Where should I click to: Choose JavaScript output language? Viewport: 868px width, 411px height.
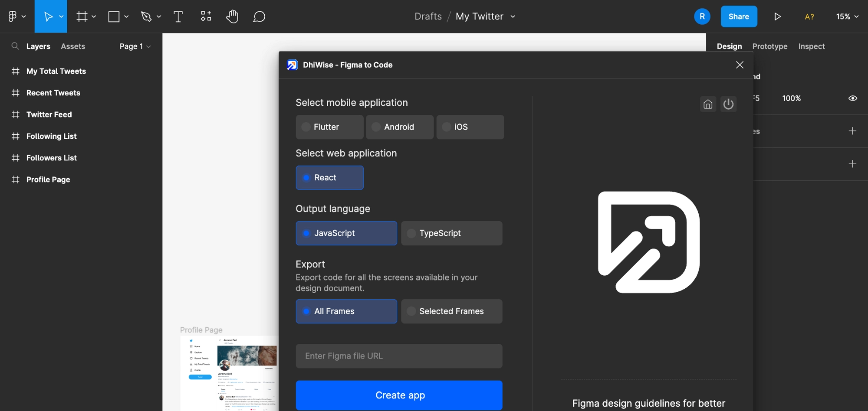click(346, 233)
